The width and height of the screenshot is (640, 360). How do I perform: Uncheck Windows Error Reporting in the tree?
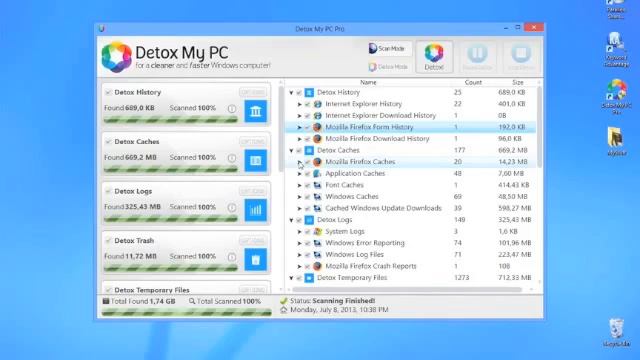[307, 243]
